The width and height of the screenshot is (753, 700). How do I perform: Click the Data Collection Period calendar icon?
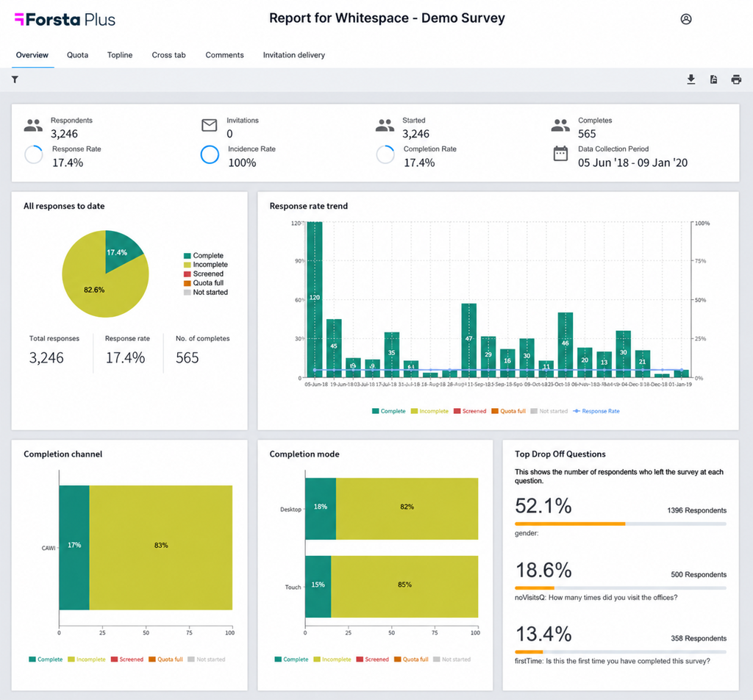coord(560,154)
